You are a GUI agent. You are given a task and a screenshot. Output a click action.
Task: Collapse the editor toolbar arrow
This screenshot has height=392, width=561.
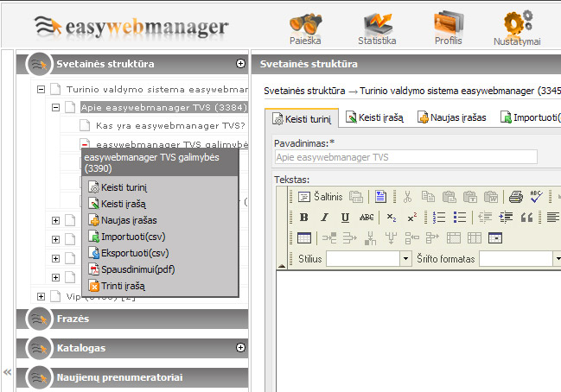tap(282, 266)
